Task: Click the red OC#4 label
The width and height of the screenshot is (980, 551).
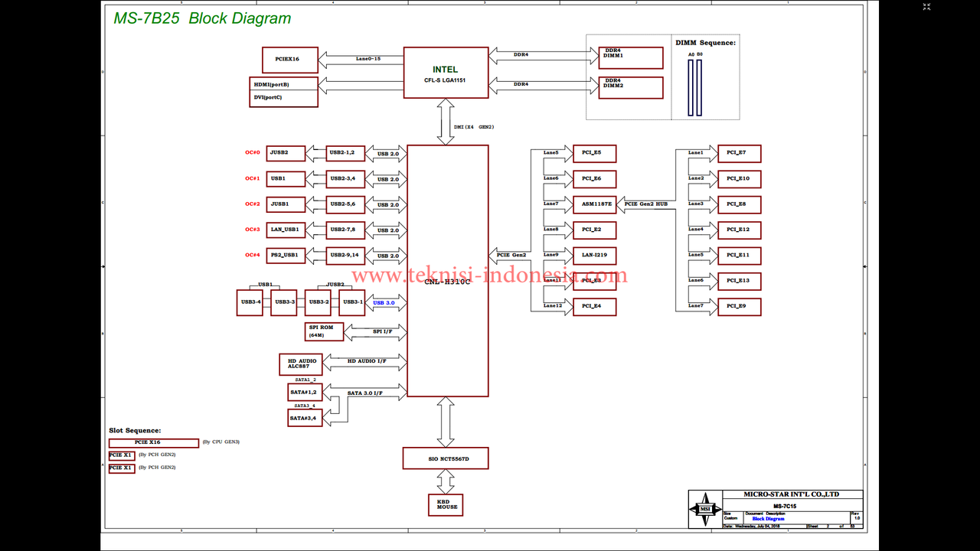Action: coord(253,255)
